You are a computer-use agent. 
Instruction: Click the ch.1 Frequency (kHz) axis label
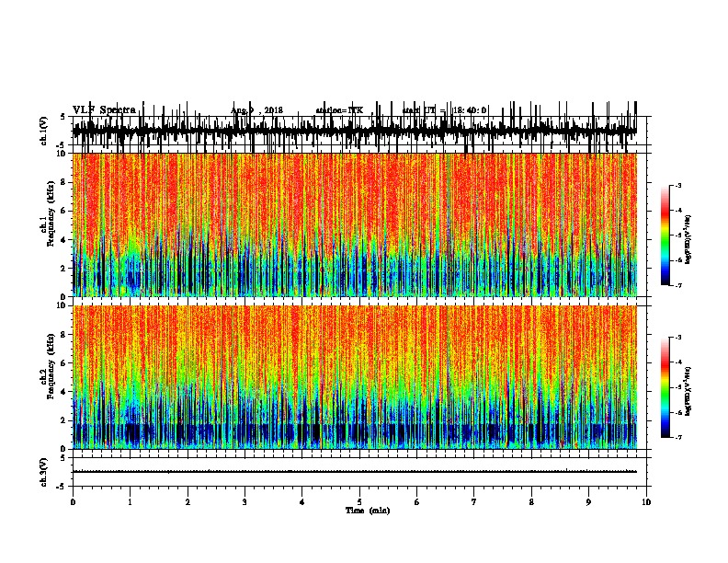point(48,213)
